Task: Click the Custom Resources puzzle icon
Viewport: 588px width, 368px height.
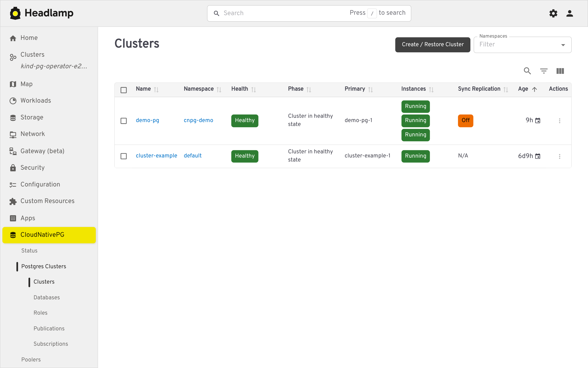Action: tap(13, 201)
